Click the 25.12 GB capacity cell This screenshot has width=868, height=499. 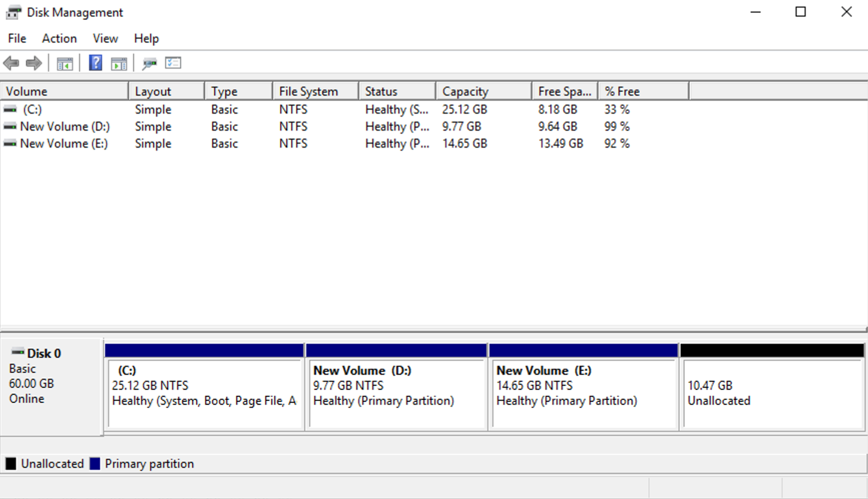(x=465, y=109)
